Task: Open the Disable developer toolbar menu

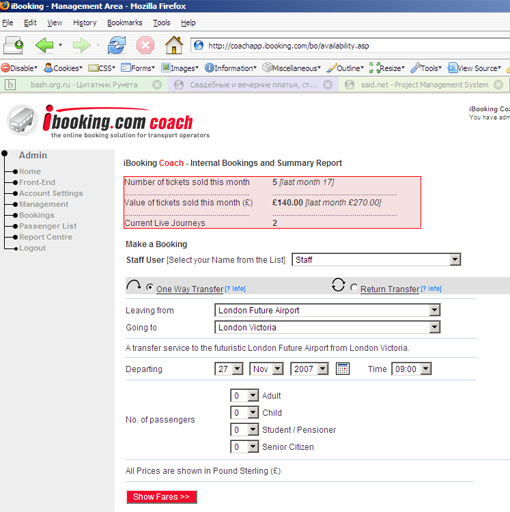Action: (19, 68)
